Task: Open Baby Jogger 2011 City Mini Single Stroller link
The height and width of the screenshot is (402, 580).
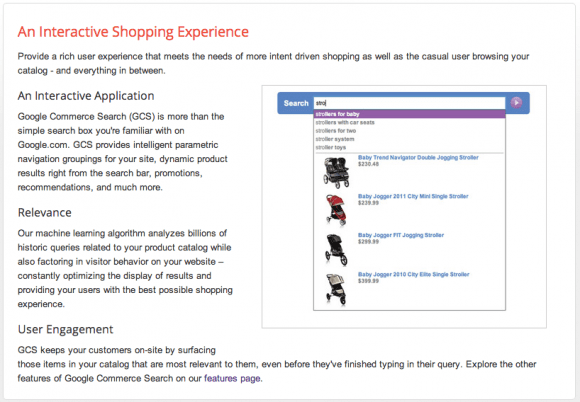Action: 413,196
